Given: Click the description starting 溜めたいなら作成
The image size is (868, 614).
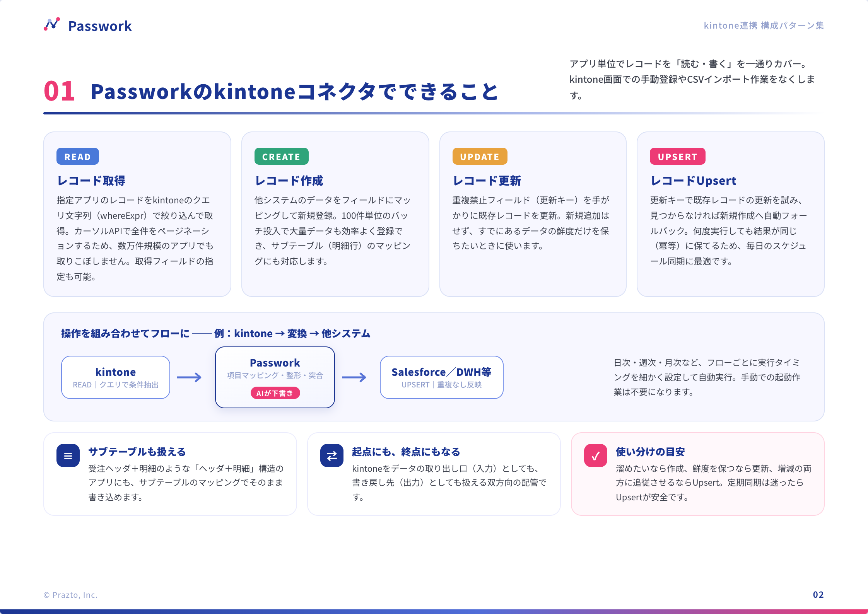Looking at the screenshot, I should [x=714, y=483].
